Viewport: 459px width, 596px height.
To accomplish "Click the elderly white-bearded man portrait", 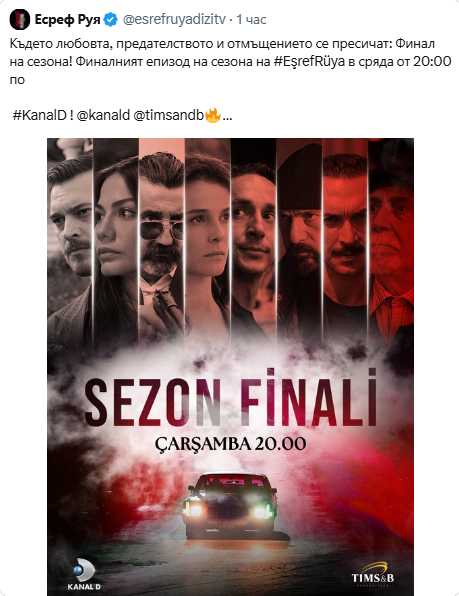I will (x=391, y=238).
